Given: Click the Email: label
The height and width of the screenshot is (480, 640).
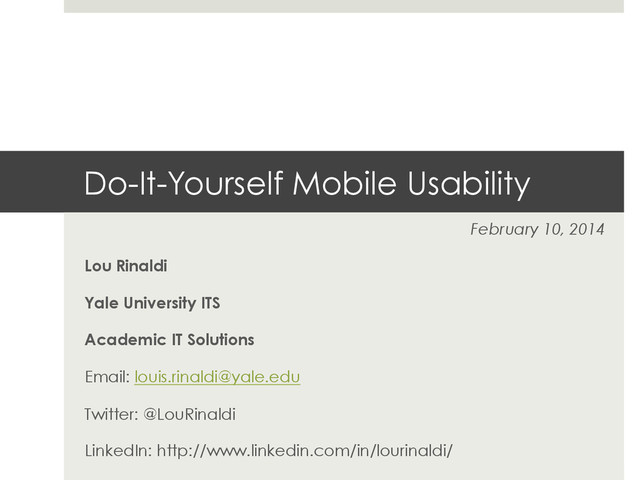Looking at the screenshot, I should (x=107, y=377).
